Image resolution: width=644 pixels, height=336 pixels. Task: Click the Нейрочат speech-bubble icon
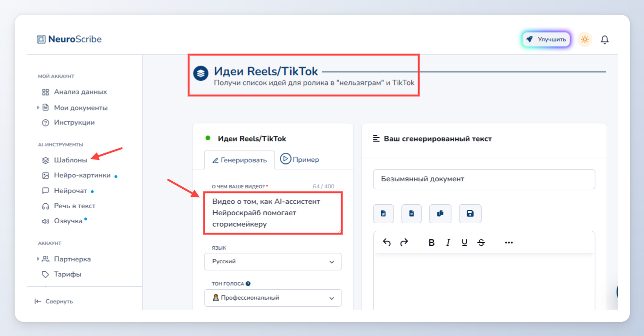pos(46,191)
